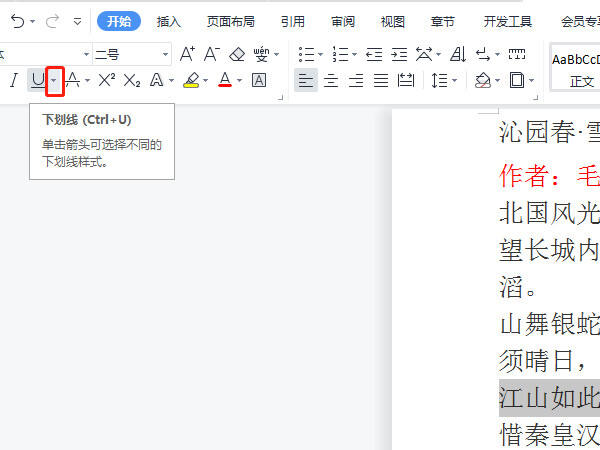Toggle strikethrough formatting
This screenshot has width=600, height=450.
[72, 80]
